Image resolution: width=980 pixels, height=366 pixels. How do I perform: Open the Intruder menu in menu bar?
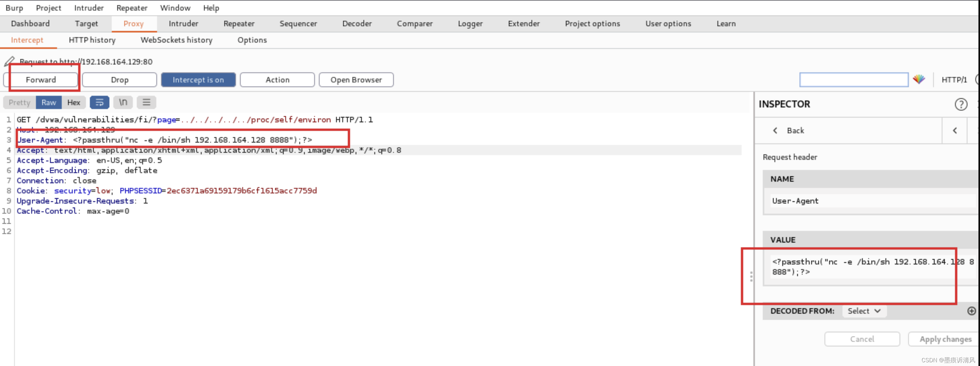89,7
